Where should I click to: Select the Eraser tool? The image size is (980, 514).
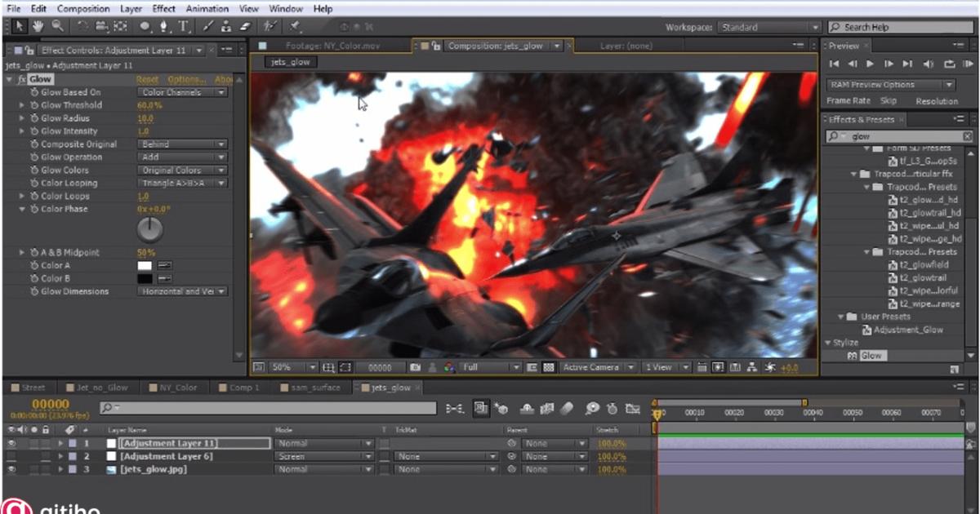tap(244, 27)
